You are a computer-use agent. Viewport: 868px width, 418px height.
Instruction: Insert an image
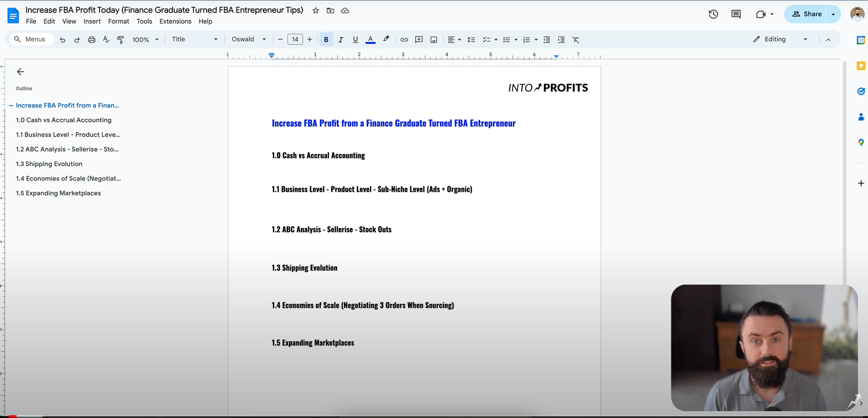(x=434, y=40)
